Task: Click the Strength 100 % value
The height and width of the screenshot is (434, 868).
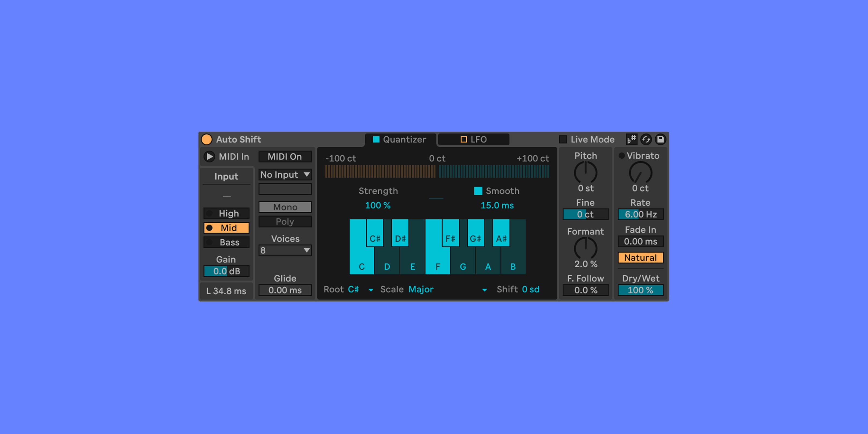Action: 378,205
